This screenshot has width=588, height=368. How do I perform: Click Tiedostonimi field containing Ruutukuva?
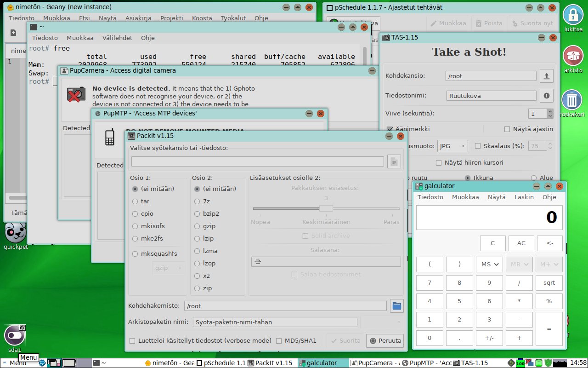491,96
